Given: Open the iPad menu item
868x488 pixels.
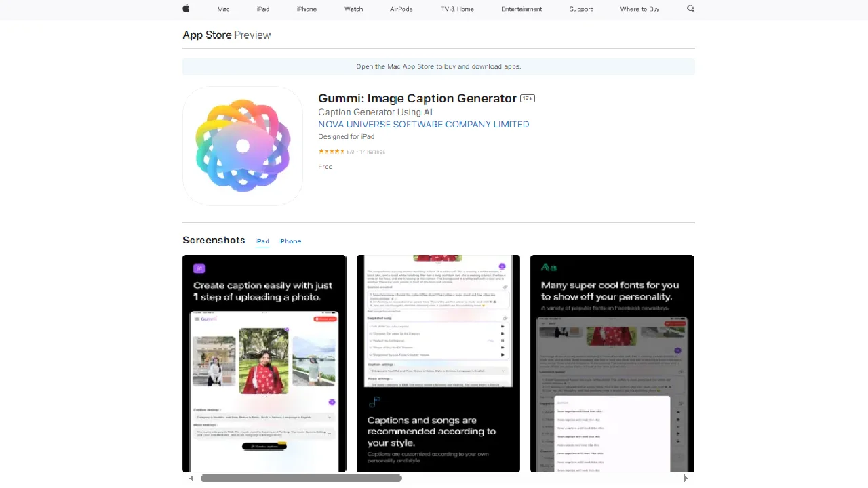Looking at the screenshot, I should [x=262, y=9].
